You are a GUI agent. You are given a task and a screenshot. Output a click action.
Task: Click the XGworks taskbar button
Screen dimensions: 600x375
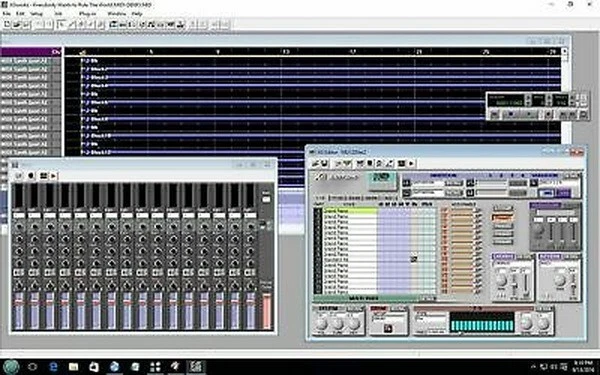click(x=196, y=367)
